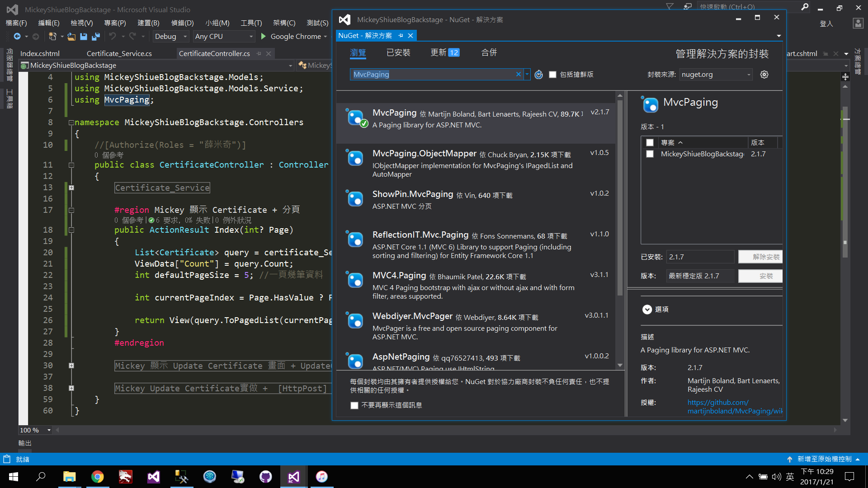868x488 pixels.
Task: Open the Google Chrome browser target dropdown
Action: (325, 37)
